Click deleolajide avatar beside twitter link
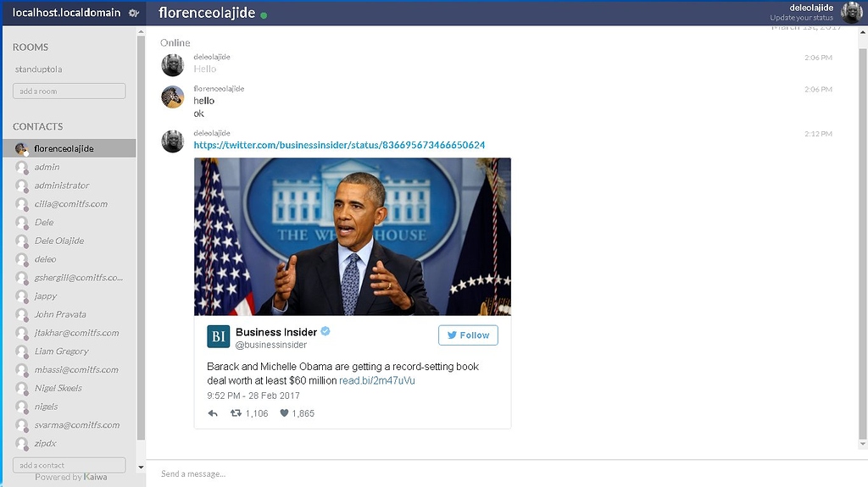Screen dimensions: 868x487 pos(172,141)
